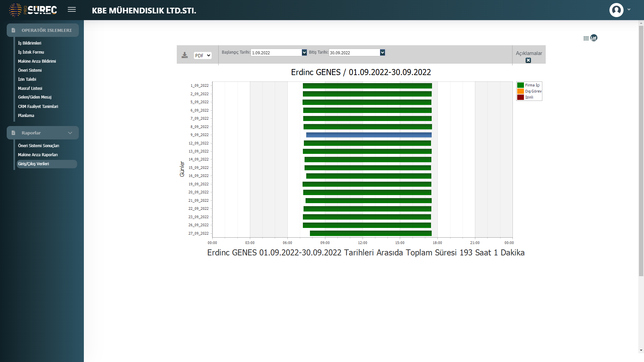
Task: Download the report using the download icon
Action: click(x=184, y=55)
